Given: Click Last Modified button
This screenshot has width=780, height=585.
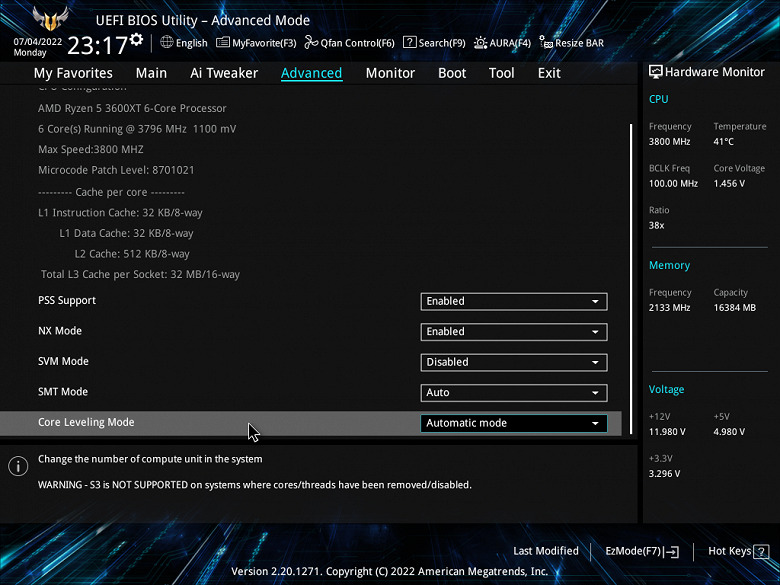Looking at the screenshot, I should (x=546, y=551).
